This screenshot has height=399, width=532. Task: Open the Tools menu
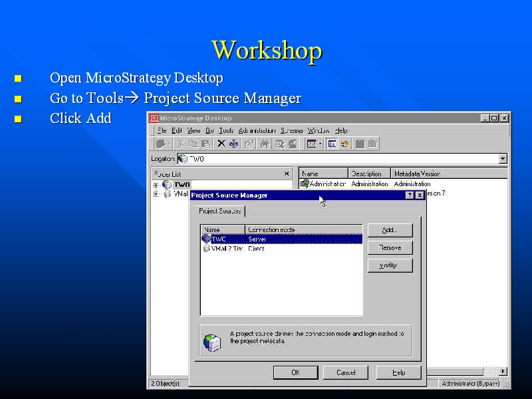226,130
